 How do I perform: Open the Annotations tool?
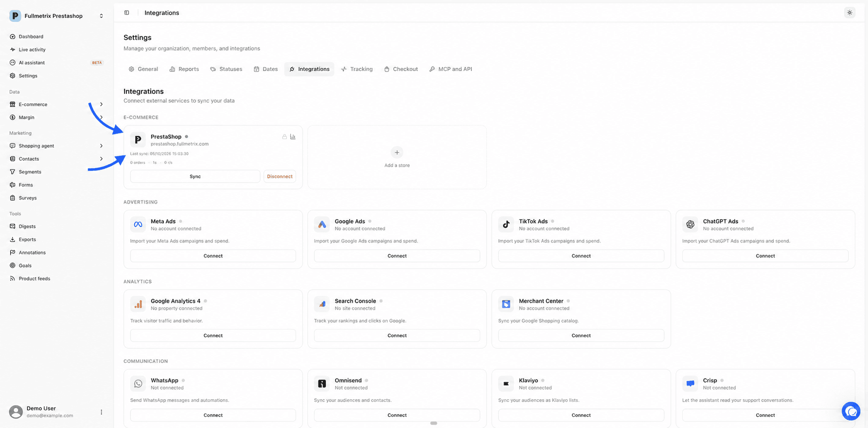coord(56,253)
